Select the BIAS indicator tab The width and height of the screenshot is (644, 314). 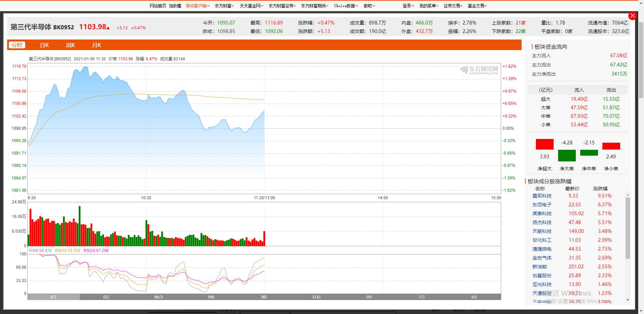click(316, 297)
